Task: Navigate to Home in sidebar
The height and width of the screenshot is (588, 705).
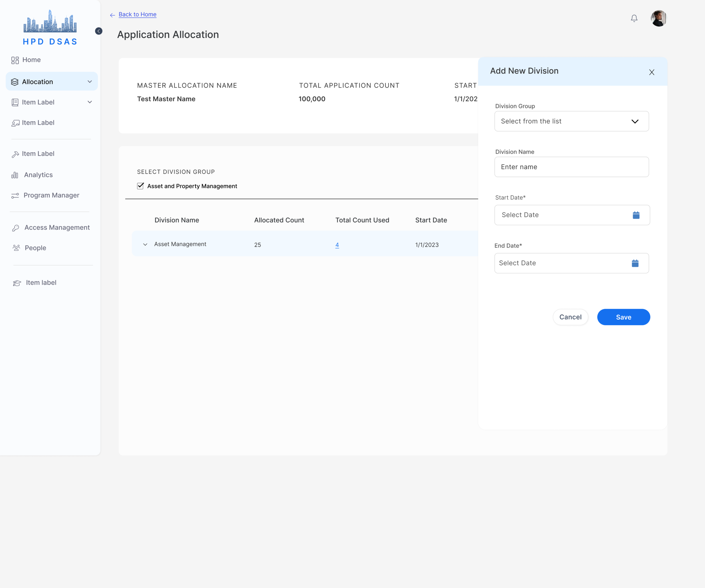Action: pyautogui.click(x=31, y=60)
